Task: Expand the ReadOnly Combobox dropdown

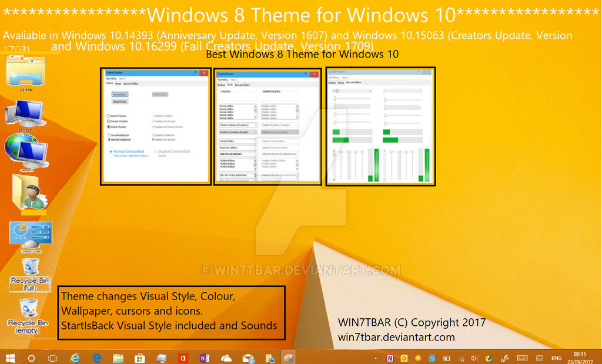Action: click(255, 132)
